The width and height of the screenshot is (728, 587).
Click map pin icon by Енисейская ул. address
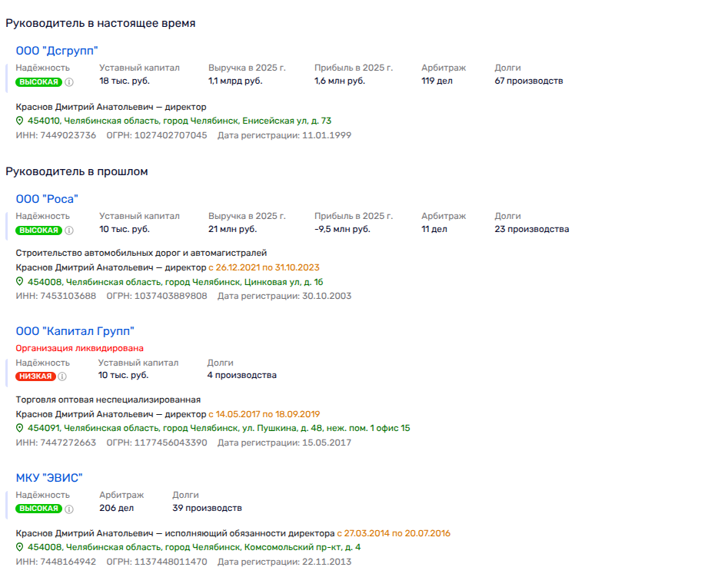21,121
